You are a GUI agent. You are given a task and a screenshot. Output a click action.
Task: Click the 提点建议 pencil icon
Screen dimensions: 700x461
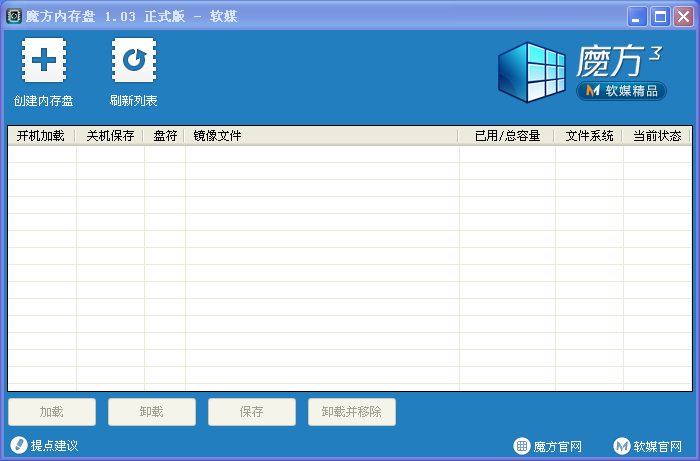click(x=18, y=445)
